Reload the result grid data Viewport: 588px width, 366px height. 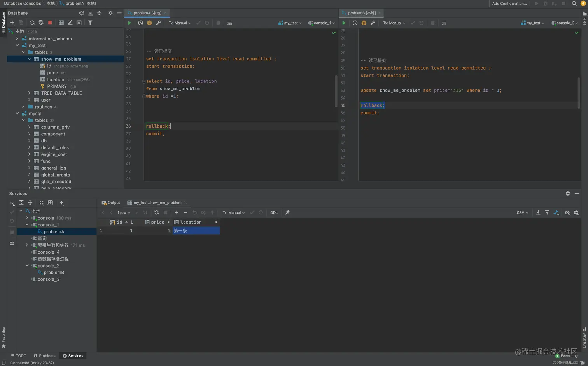click(x=156, y=213)
